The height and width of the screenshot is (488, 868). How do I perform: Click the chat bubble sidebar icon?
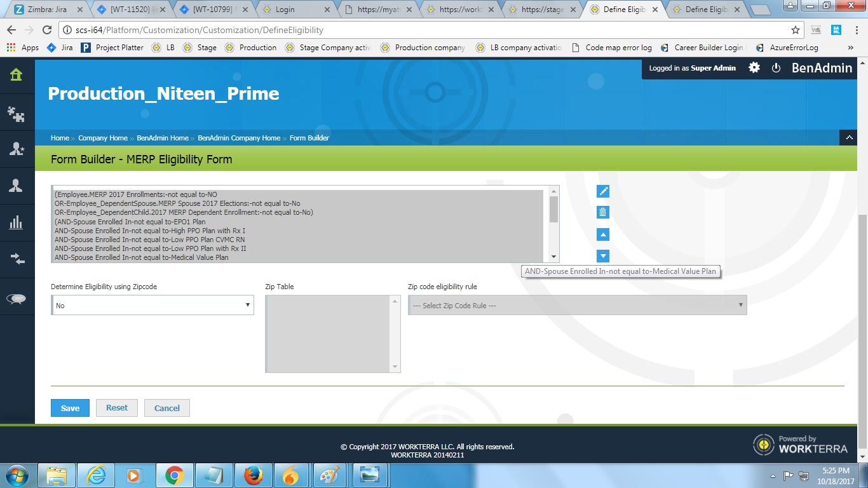pyautogui.click(x=17, y=299)
